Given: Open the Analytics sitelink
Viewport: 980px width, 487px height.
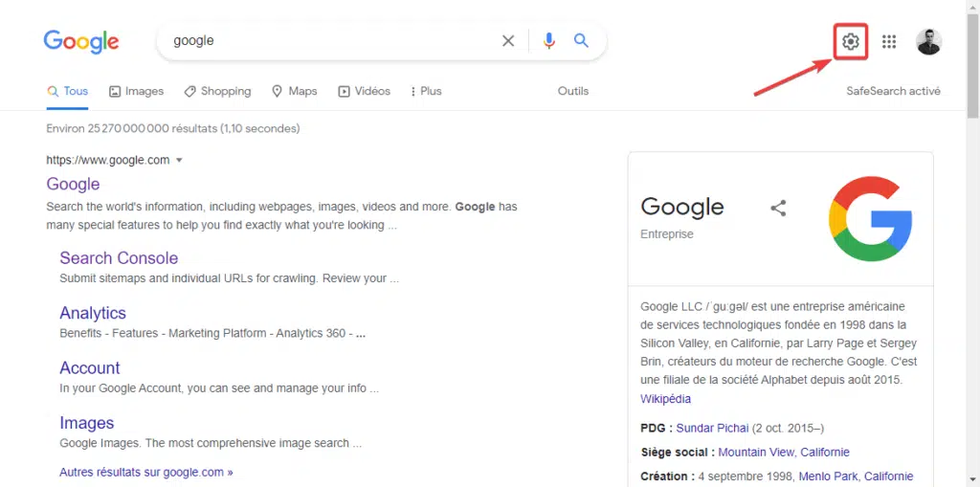Looking at the screenshot, I should [x=93, y=313].
